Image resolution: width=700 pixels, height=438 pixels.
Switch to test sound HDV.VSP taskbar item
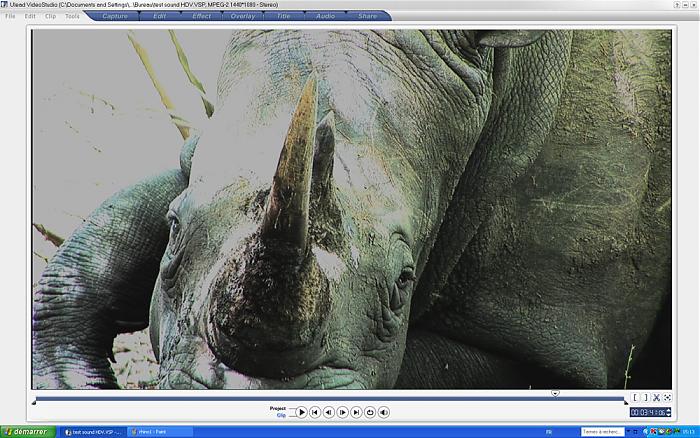(x=93, y=432)
